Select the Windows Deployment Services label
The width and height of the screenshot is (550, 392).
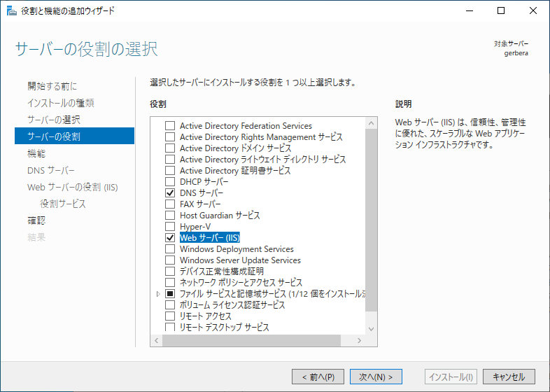click(237, 249)
